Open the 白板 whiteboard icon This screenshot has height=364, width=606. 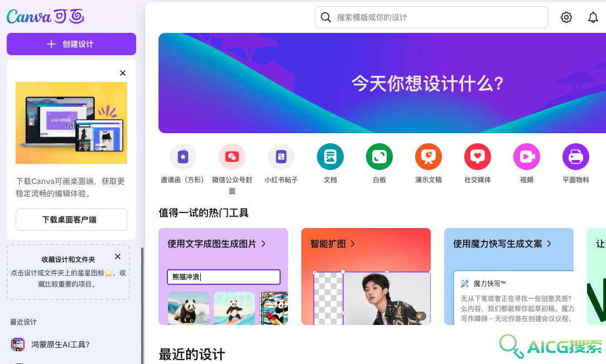click(379, 157)
